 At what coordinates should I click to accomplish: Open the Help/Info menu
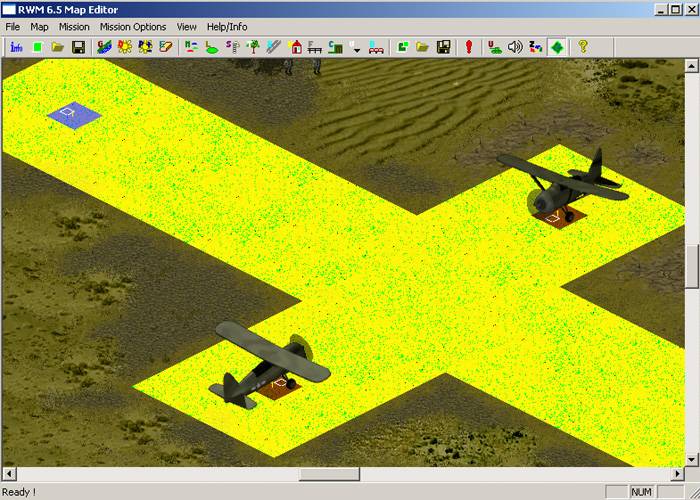(227, 27)
